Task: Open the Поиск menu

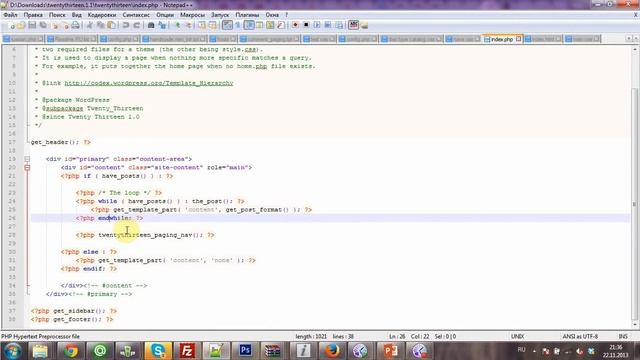Action: (57, 15)
